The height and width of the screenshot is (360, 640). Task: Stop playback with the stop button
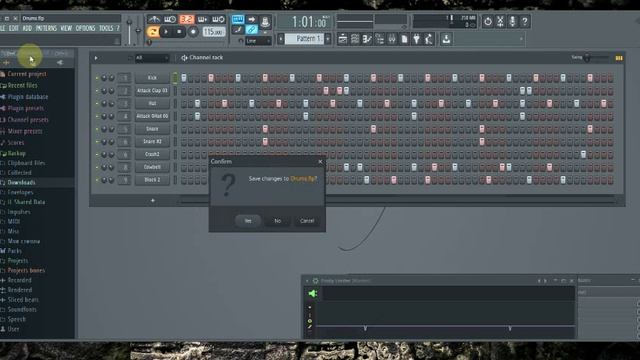179,32
